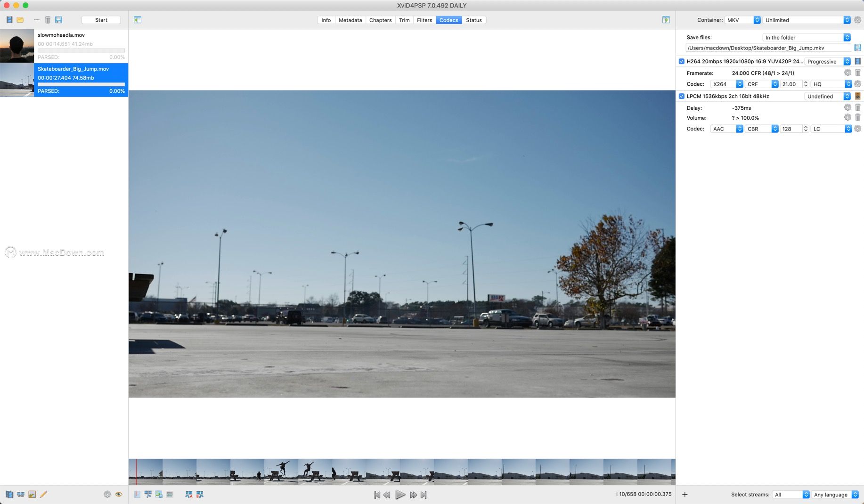Open Select streams All dropdown
Image resolution: width=864 pixels, height=504 pixels.
(791, 495)
